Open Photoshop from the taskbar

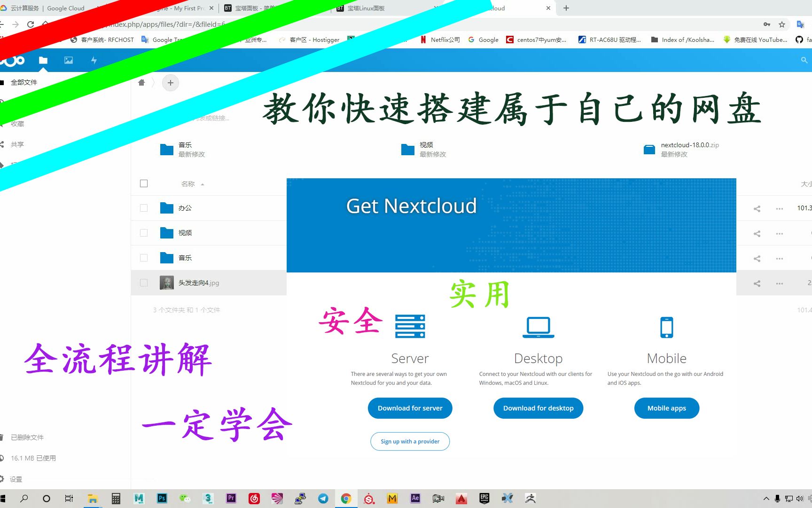[162, 498]
